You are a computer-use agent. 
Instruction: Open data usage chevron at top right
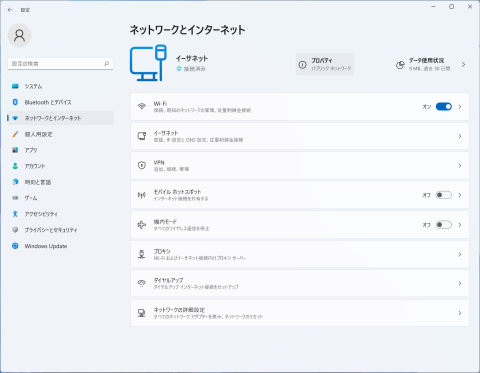(x=464, y=65)
